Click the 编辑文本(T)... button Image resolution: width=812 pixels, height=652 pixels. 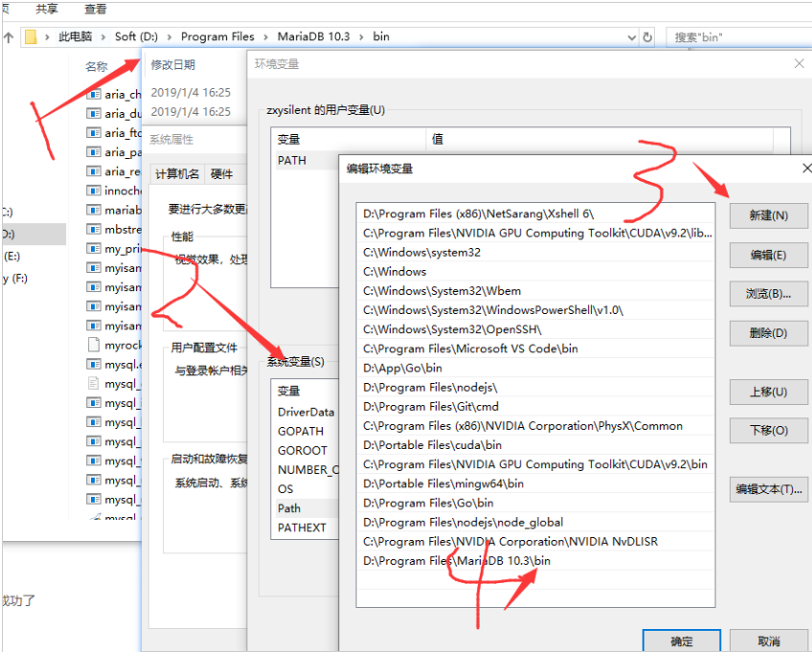(x=768, y=489)
